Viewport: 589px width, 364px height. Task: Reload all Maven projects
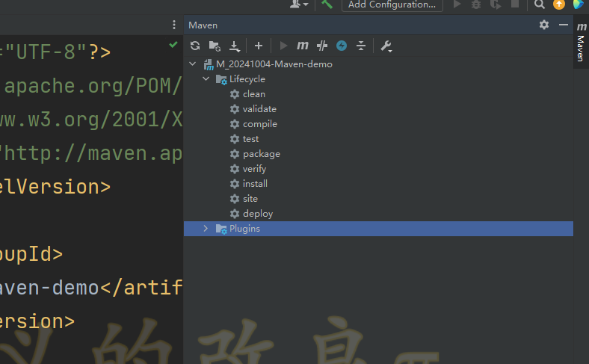[195, 46]
